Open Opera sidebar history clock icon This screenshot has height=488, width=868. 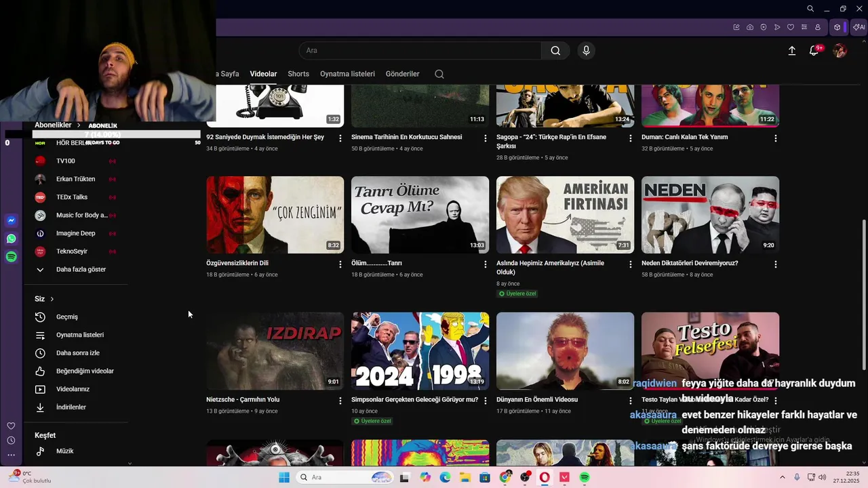(x=11, y=441)
